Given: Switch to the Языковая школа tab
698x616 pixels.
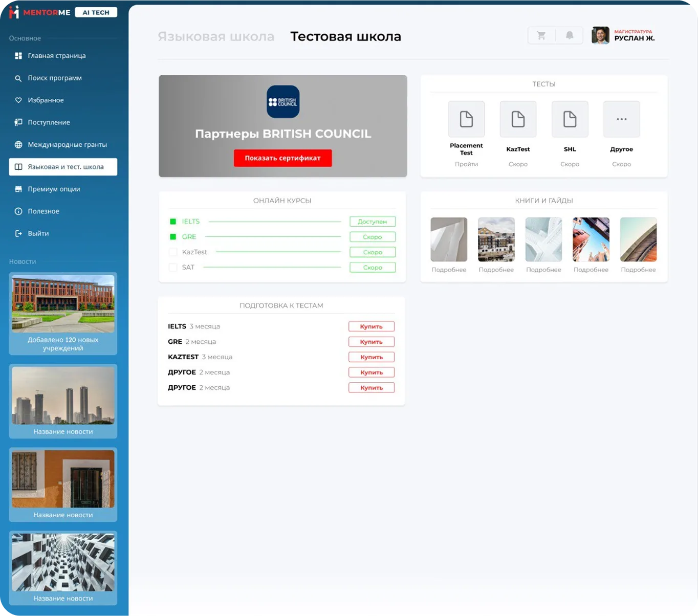Looking at the screenshot, I should pos(216,37).
